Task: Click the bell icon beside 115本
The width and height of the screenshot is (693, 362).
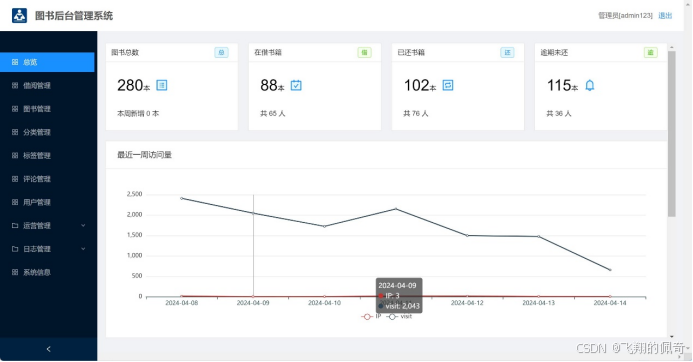Action: [590, 85]
